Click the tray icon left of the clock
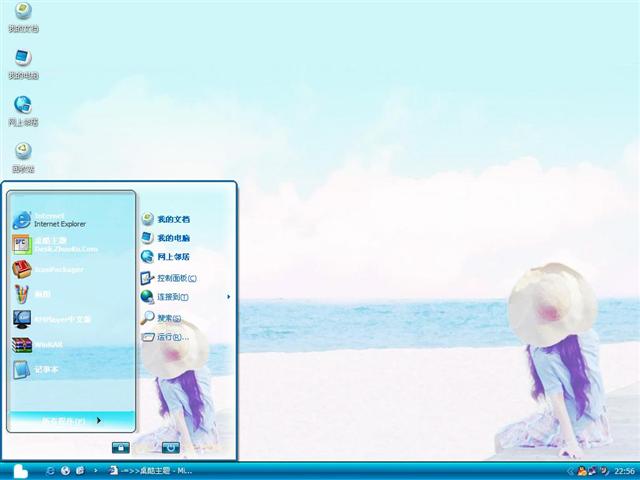This screenshot has width=640, height=480. pyautogui.click(x=603, y=471)
